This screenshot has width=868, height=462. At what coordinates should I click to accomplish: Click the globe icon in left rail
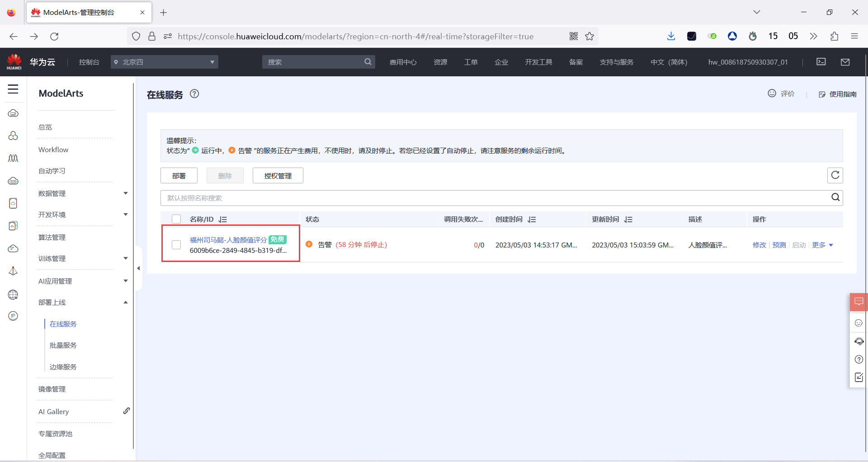point(13,295)
